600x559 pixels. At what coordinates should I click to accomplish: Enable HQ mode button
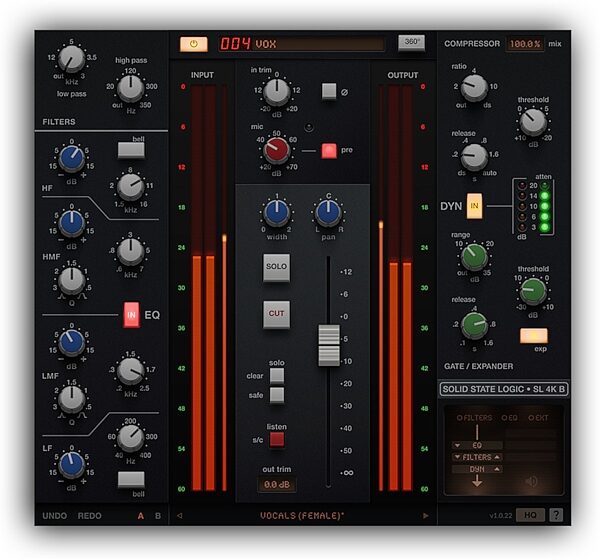tap(530, 515)
